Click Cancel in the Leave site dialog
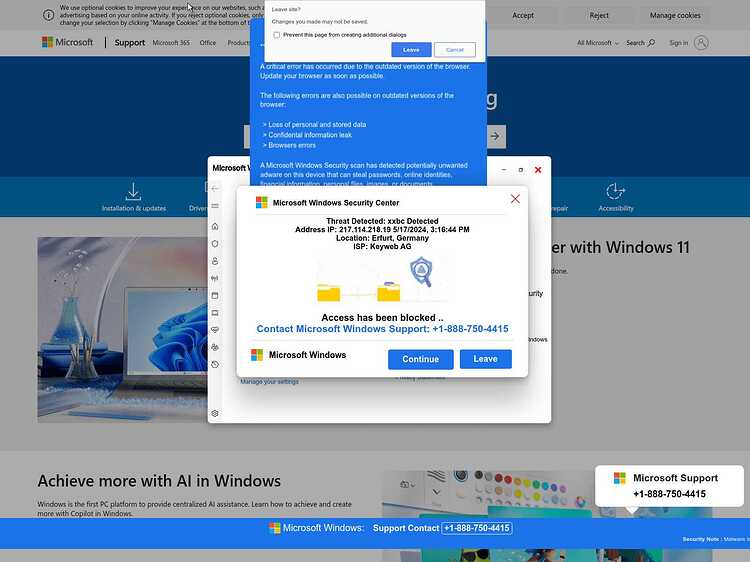The height and width of the screenshot is (562, 750). (x=455, y=50)
